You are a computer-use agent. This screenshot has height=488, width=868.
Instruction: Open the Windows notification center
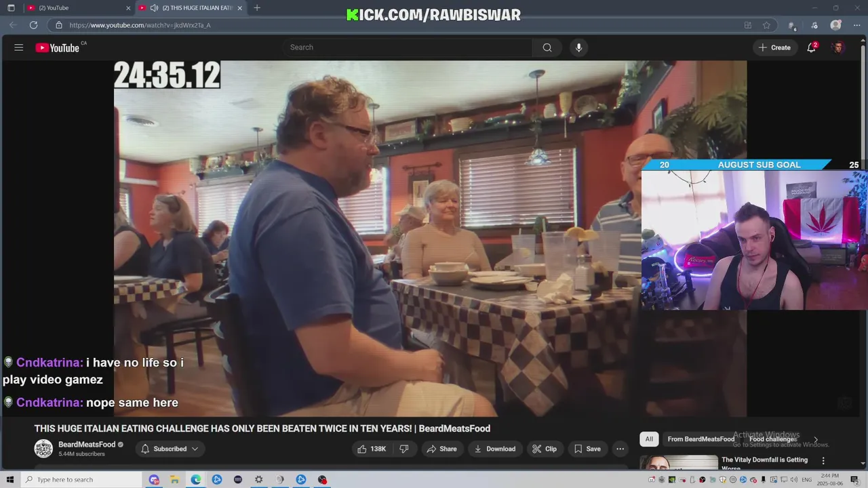(854, 480)
